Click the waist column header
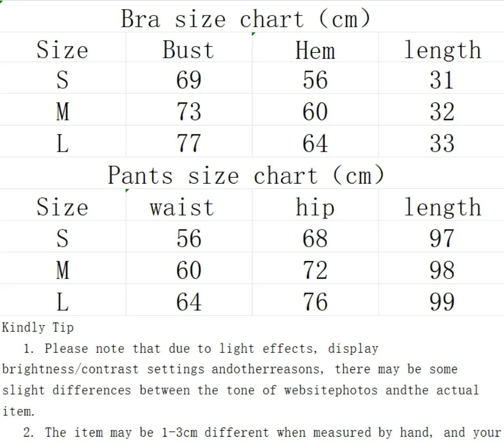The height and width of the screenshot is (442, 504). (x=182, y=207)
